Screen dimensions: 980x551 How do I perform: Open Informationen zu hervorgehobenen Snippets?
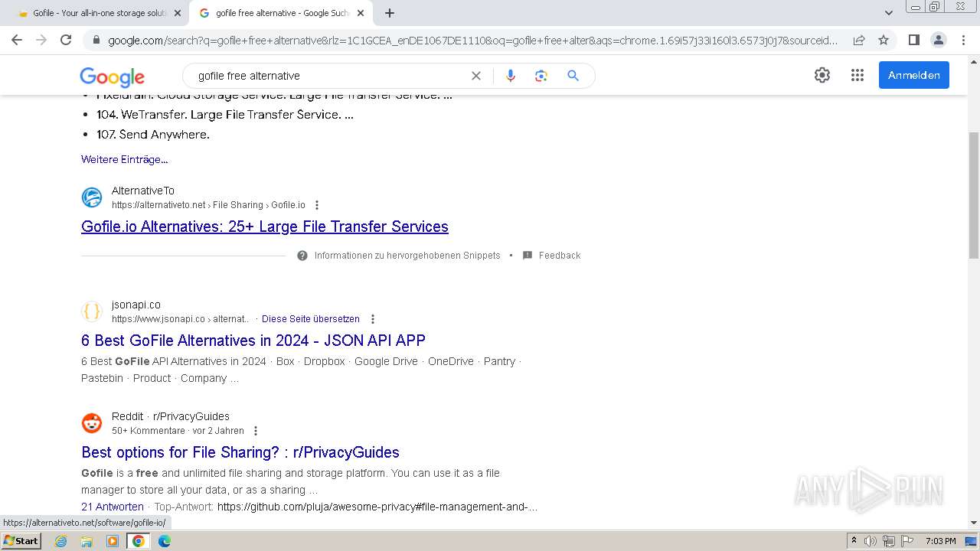407,256
